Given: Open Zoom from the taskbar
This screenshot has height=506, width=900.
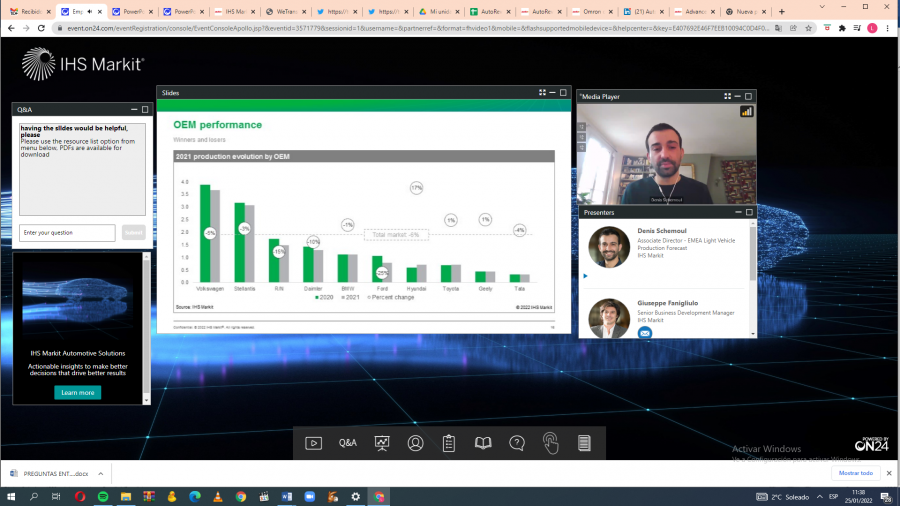Looking at the screenshot, I should [x=309, y=497].
